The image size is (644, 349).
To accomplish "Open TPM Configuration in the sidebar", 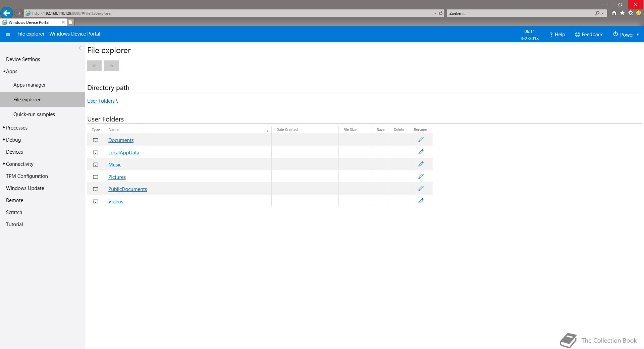I will [27, 176].
